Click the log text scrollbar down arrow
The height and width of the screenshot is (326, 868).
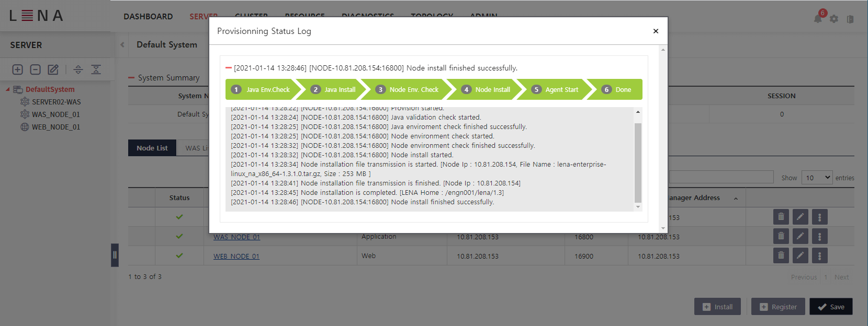coord(638,207)
